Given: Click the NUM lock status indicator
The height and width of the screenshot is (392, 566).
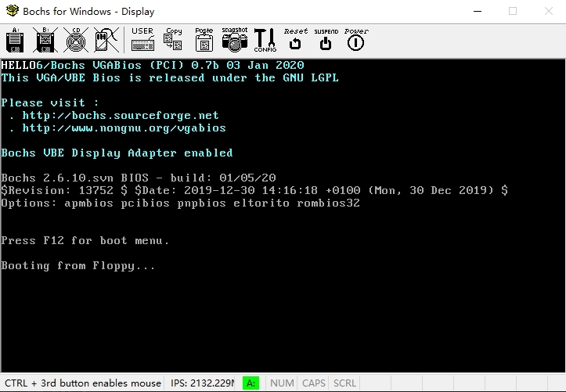Looking at the screenshot, I should pos(282,383).
